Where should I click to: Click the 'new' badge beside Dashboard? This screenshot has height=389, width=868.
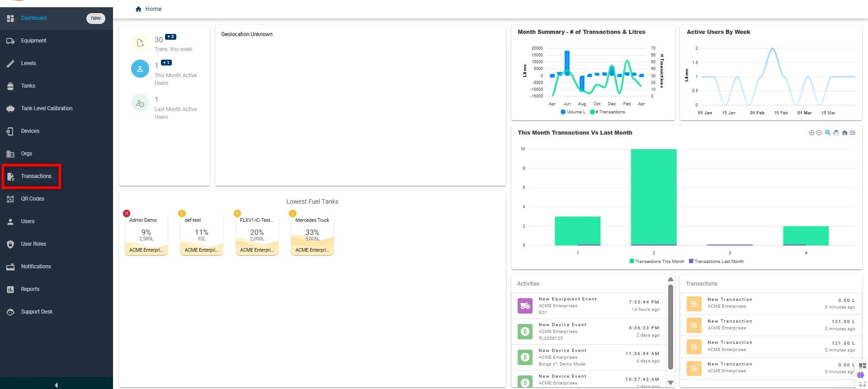point(96,19)
